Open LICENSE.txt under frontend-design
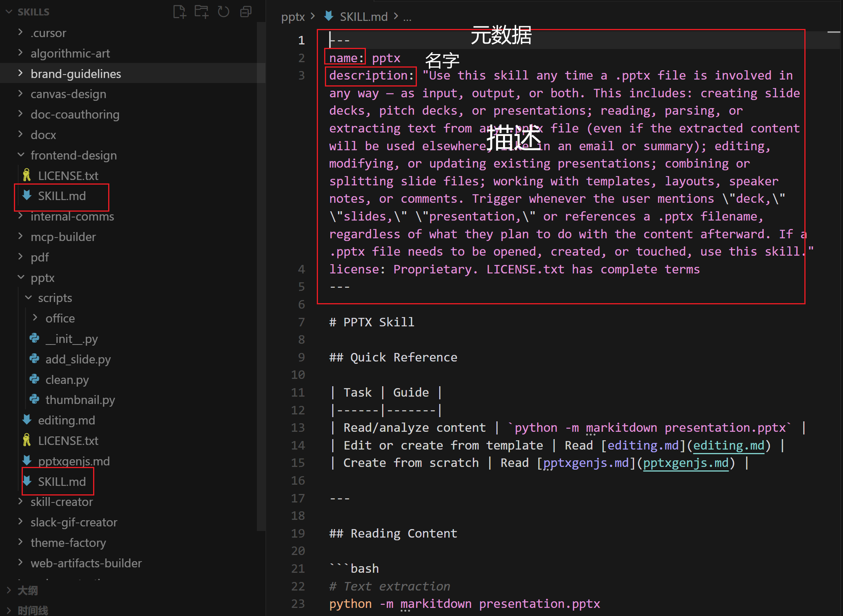The width and height of the screenshot is (843, 616). click(68, 176)
